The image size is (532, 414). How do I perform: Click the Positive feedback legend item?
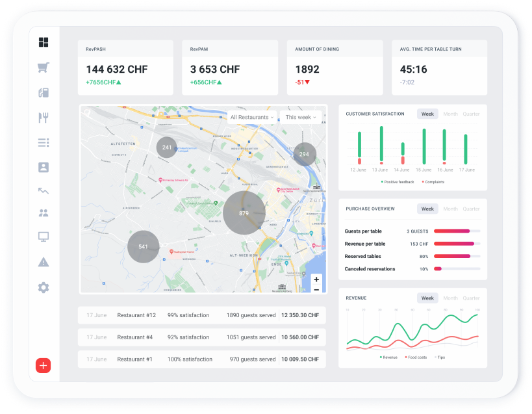[398, 182]
